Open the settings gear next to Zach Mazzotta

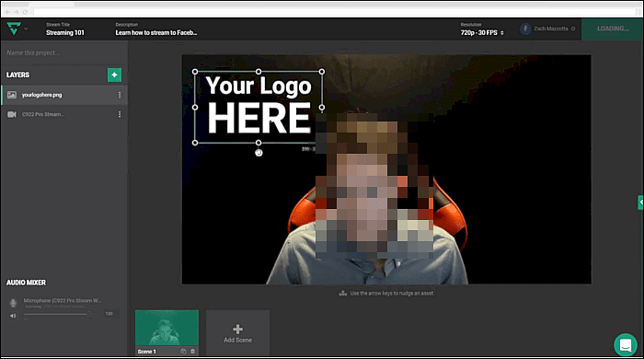pos(573,29)
